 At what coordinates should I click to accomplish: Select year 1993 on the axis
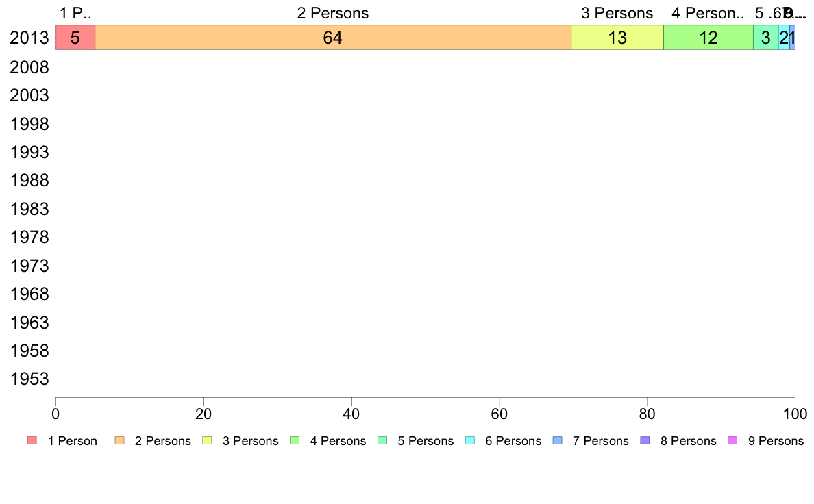(29, 152)
